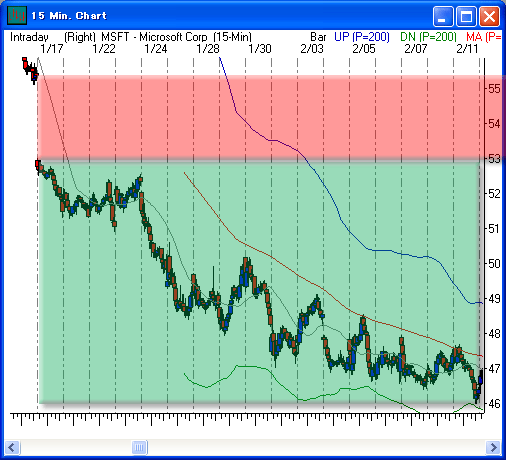Viewport: 506px width, 460px height.
Task: Click the chart icon in title bar
Action: 17,15
